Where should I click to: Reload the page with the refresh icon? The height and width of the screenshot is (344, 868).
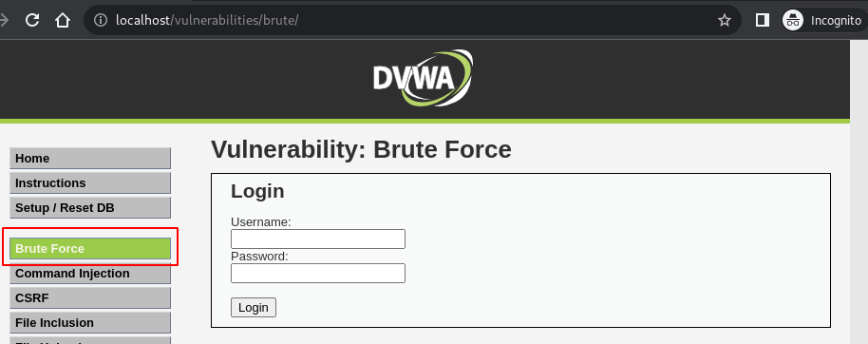pos(32,21)
